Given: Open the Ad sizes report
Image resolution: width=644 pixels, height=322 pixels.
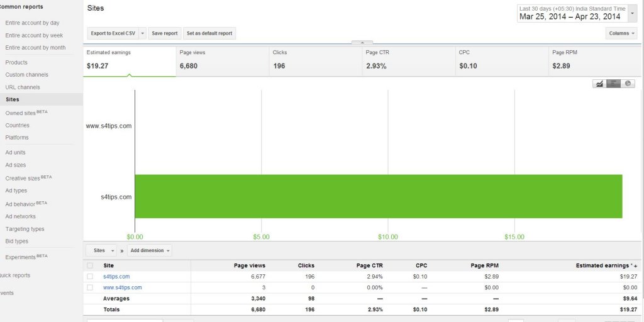Looking at the screenshot, I should (16, 165).
